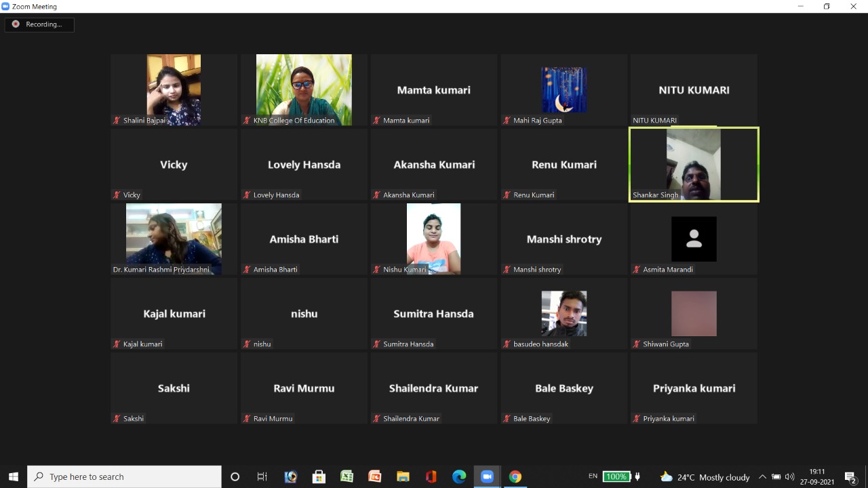Click muted mic icon beside Bale Baskey
This screenshot has width=868, height=488.
(507, 418)
